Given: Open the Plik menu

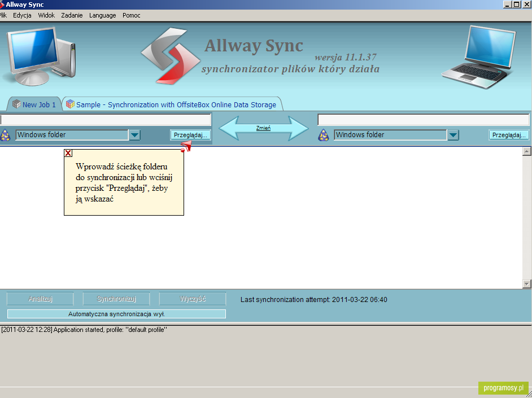Looking at the screenshot, I should click(x=3, y=15).
